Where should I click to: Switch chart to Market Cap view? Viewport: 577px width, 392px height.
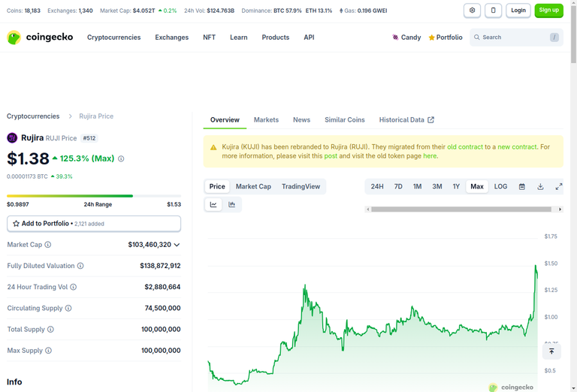[x=253, y=186]
